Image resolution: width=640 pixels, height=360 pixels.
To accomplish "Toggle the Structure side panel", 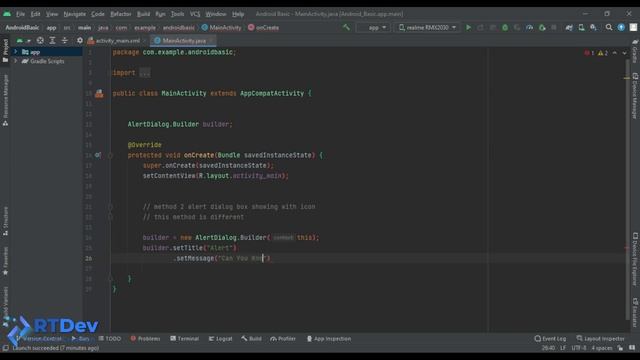I will (x=5, y=221).
